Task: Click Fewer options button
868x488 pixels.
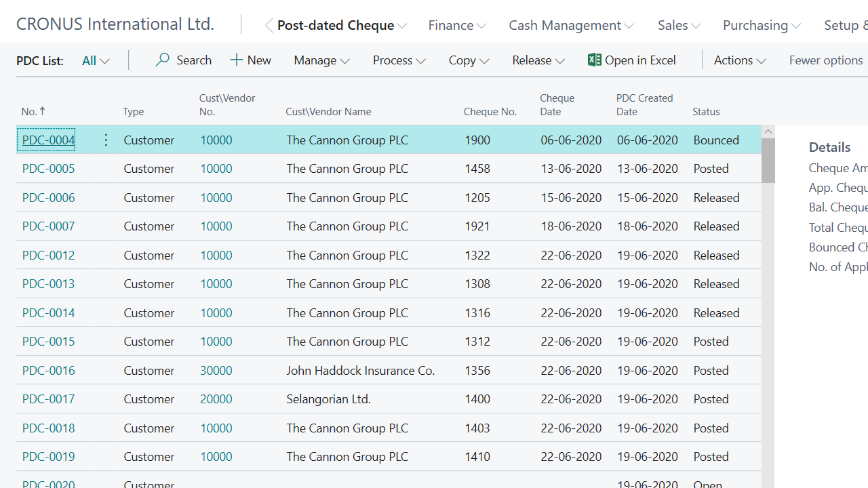Action: click(x=825, y=60)
